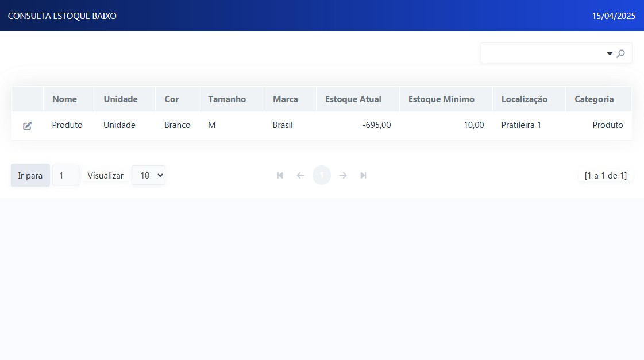Click the edit icon for the Produto row
Screen dimensions: 644x360
click(27, 126)
